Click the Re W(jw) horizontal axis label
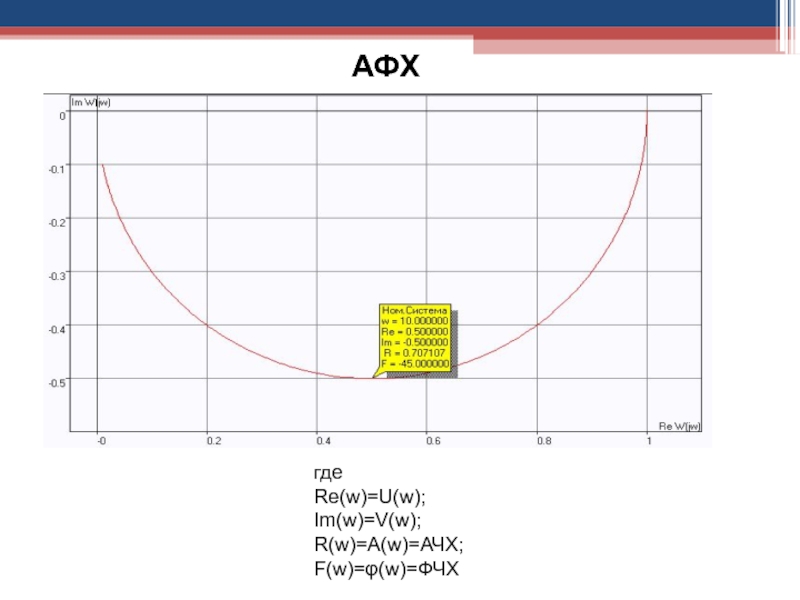The height and width of the screenshot is (600, 800). tap(680, 427)
